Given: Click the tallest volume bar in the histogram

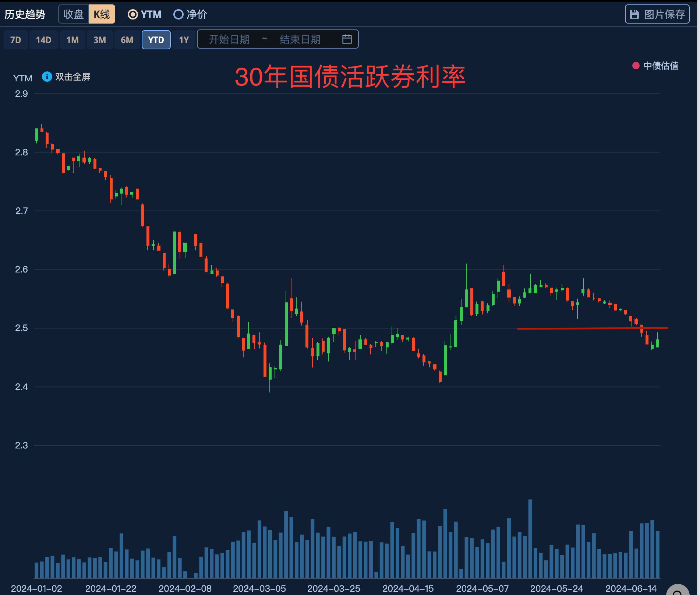Looking at the screenshot, I should coord(530,534).
